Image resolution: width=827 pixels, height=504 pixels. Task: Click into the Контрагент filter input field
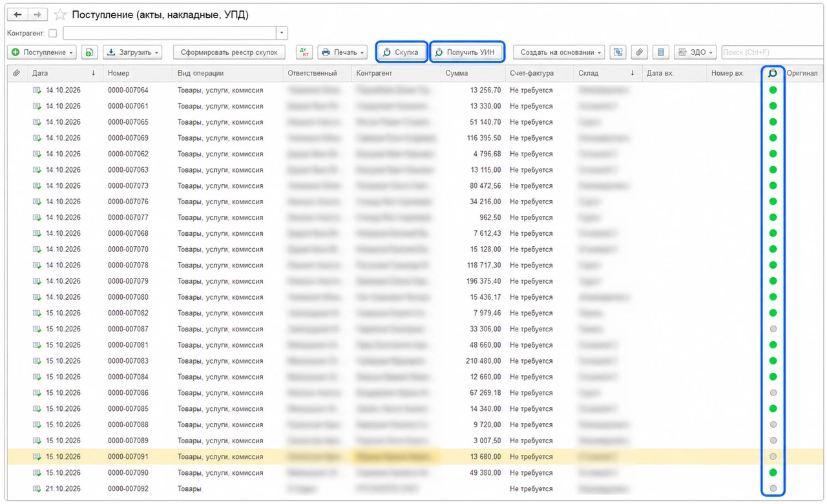click(169, 33)
